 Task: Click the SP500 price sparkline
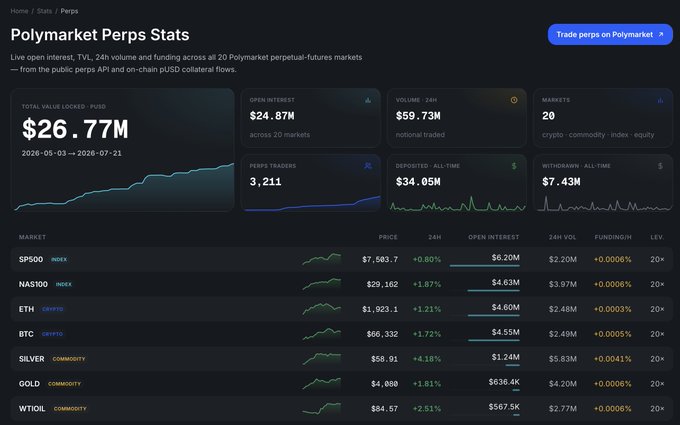point(321,259)
